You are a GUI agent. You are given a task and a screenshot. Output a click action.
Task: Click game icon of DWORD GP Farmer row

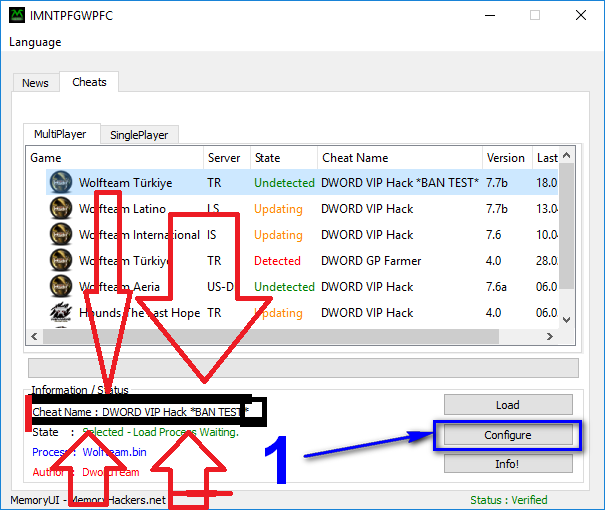61,260
